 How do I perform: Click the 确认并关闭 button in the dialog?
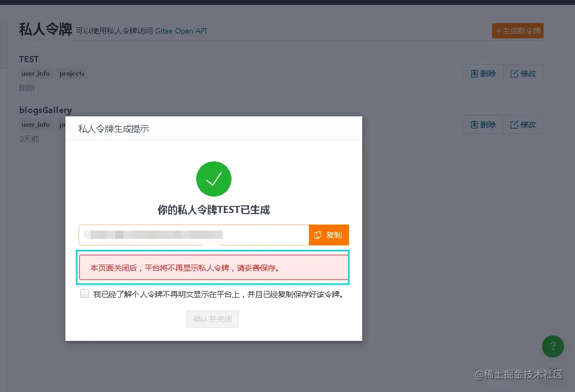point(213,319)
